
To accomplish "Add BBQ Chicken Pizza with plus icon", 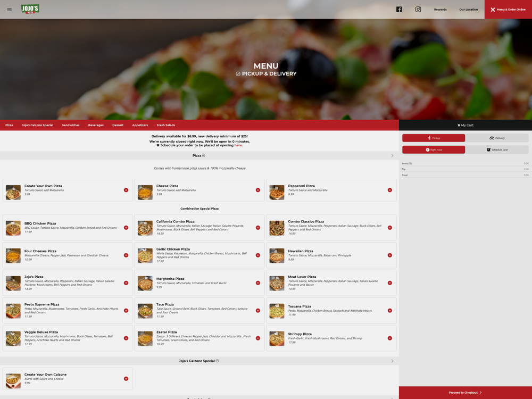I will click(x=126, y=228).
